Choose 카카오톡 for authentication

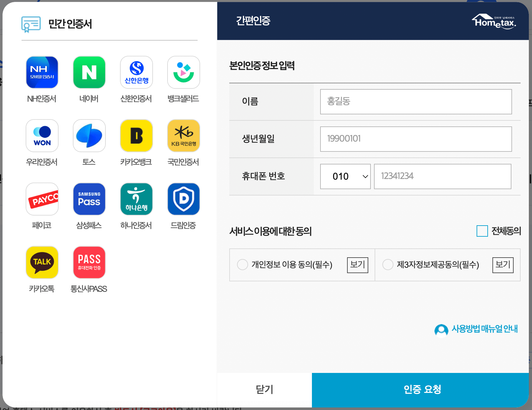(42, 262)
